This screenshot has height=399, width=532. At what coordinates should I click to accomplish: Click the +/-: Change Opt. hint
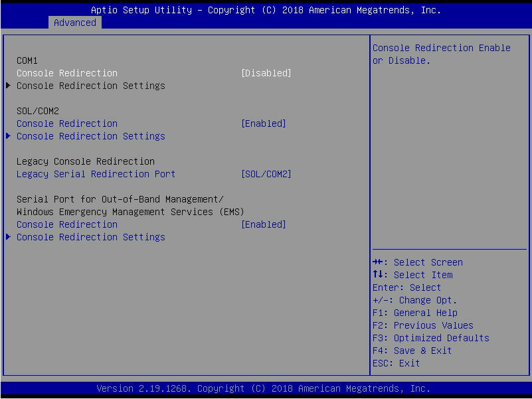point(415,300)
